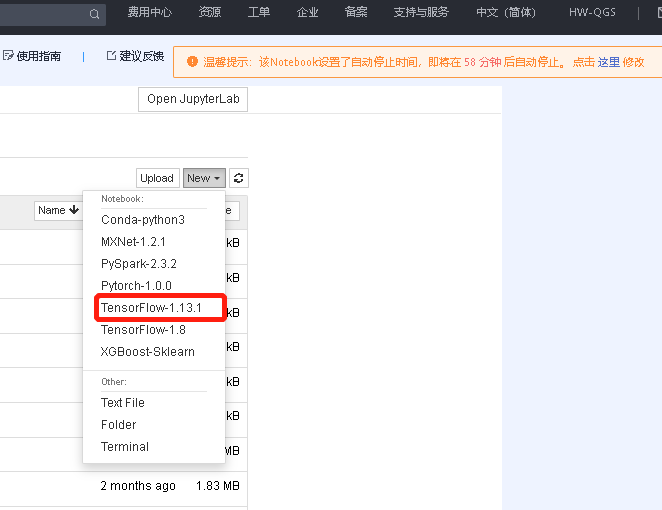
Task: Open the 备案 menu
Action: tap(356, 12)
